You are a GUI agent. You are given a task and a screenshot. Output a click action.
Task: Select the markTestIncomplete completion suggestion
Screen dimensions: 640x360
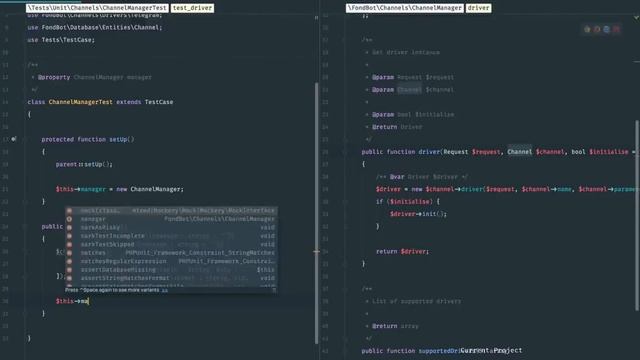[171, 236]
